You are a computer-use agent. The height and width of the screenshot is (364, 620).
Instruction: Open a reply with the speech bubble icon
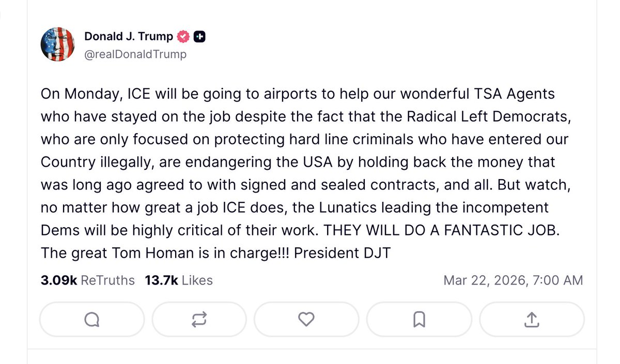(91, 320)
